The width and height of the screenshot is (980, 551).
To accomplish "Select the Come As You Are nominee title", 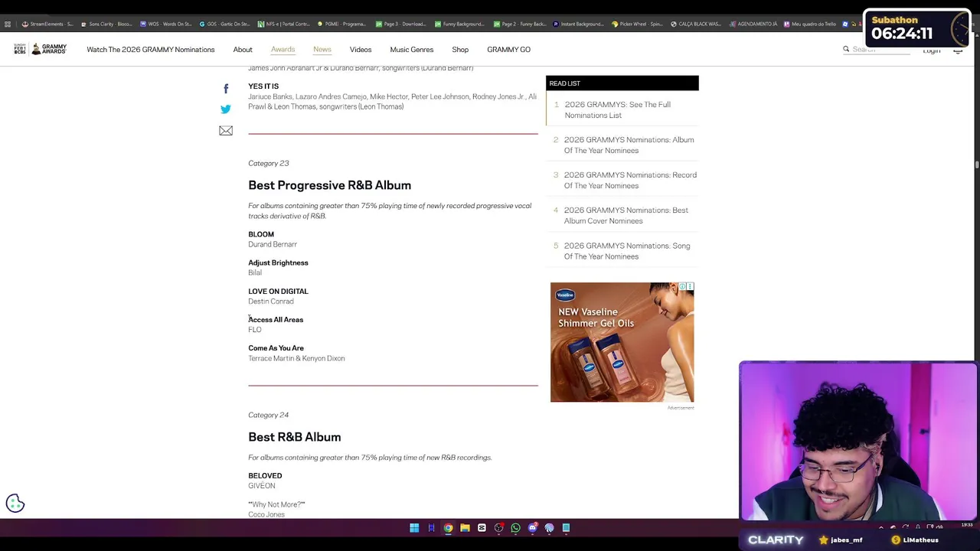I will (x=276, y=348).
